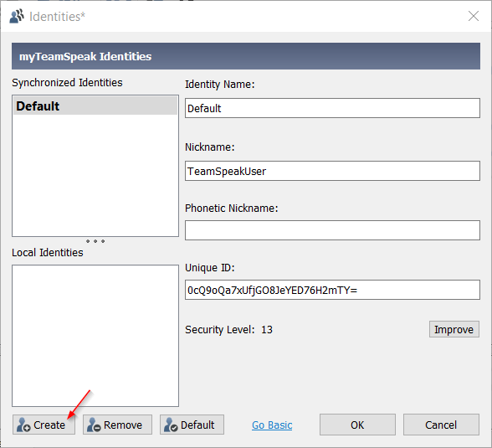Viewport: 492px width, 448px height.
Task: Confirm with the OK button
Action: (x=357, y=425)
